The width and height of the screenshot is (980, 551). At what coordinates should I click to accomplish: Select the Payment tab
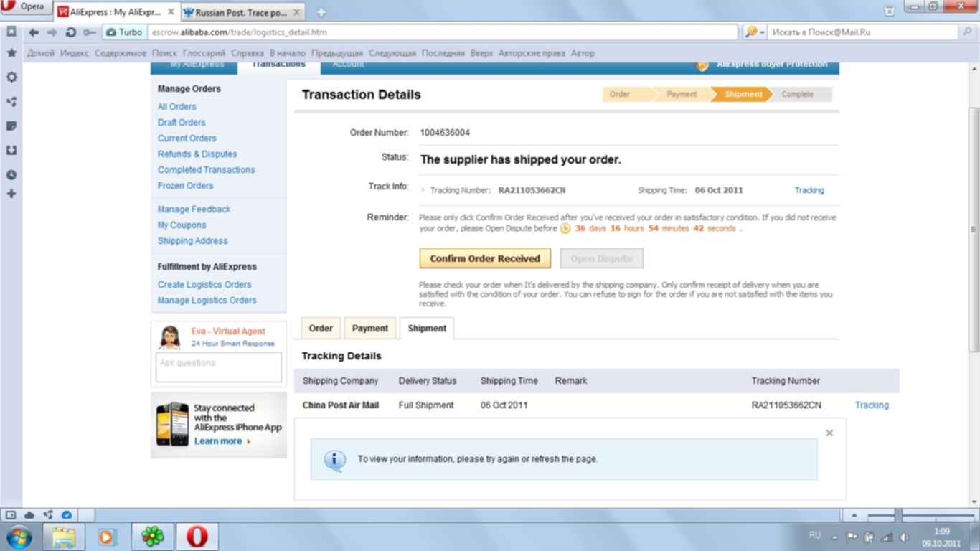tap(370, 329)
